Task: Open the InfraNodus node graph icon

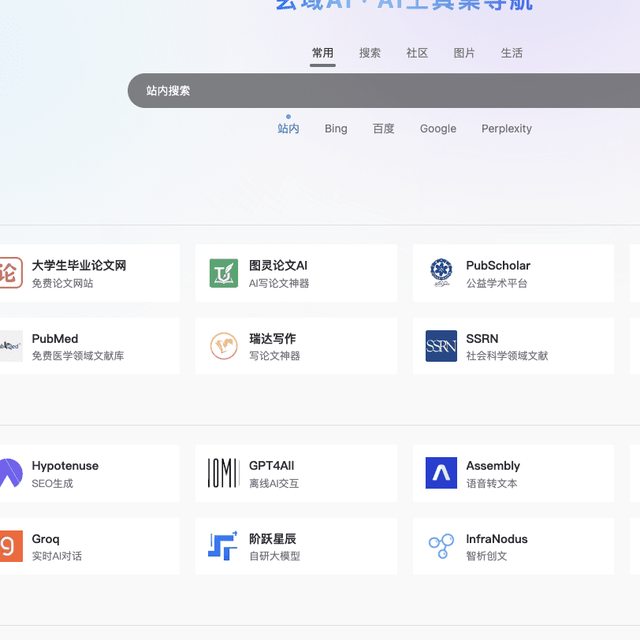Action: 441,546
